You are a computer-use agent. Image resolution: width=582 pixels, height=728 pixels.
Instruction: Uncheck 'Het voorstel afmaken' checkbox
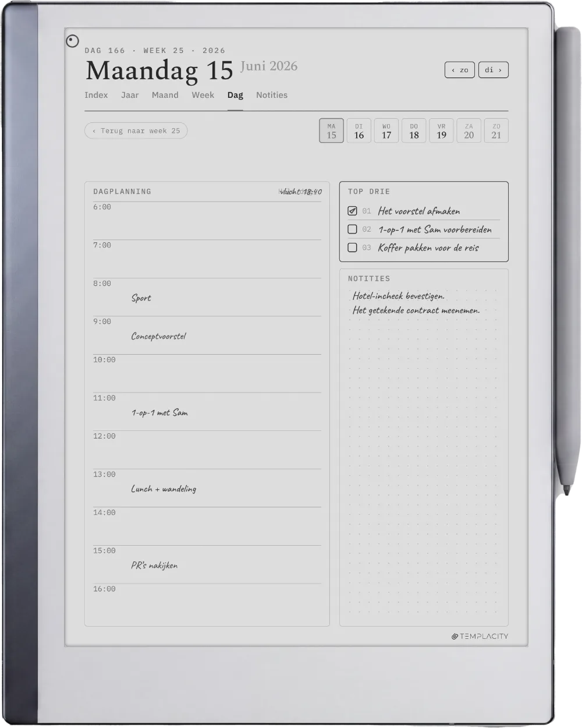[352, 211]
